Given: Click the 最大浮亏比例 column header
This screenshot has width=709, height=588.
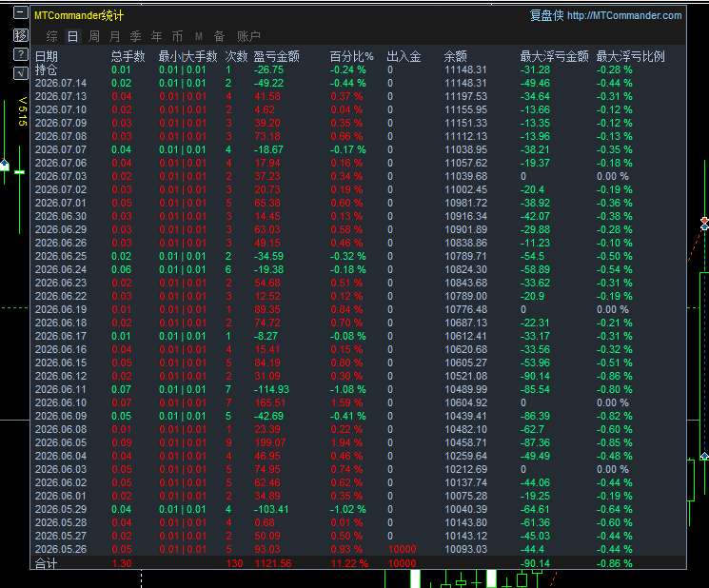Looking at the screenshot, I should 630,56.
